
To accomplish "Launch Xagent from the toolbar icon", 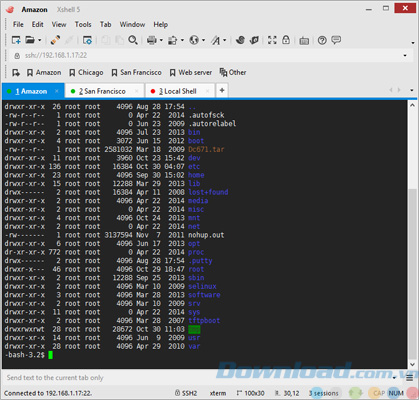I will [254, 40].
